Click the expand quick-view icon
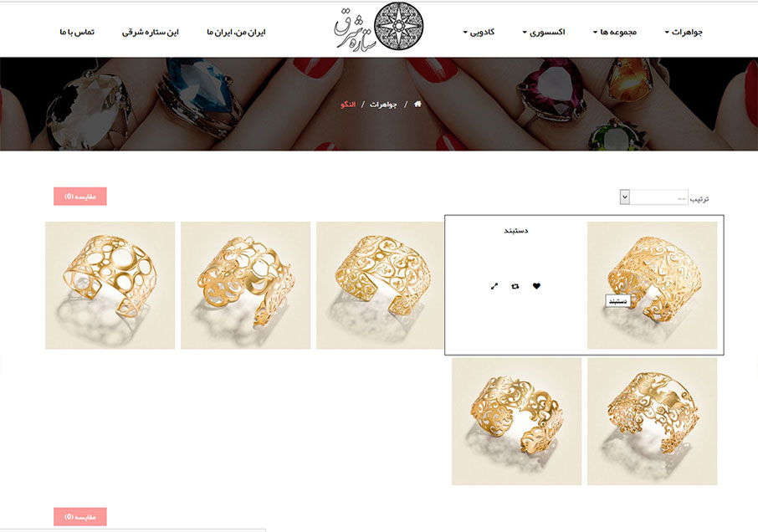This screenshot has width=758, height=532. [x=494, y=287]
